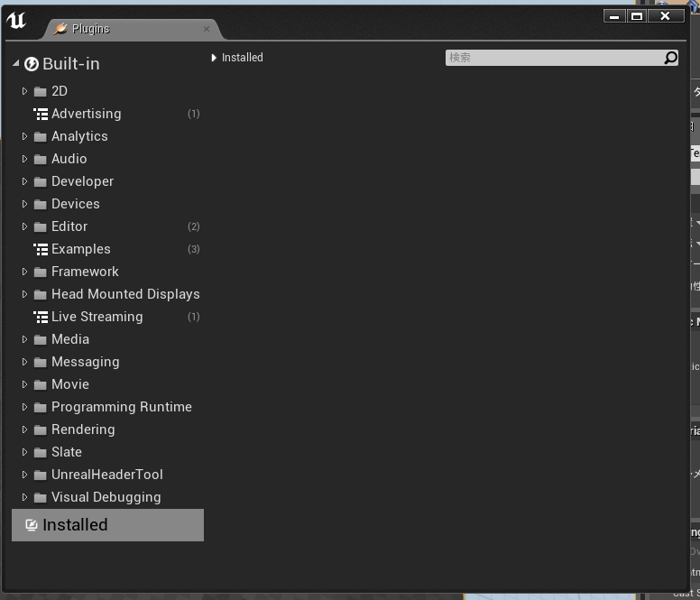Expand the Media folder arrow
Image resolution: width=700 pixels, height=600 pixels.
pyautogui.click(x=24, y=339)
